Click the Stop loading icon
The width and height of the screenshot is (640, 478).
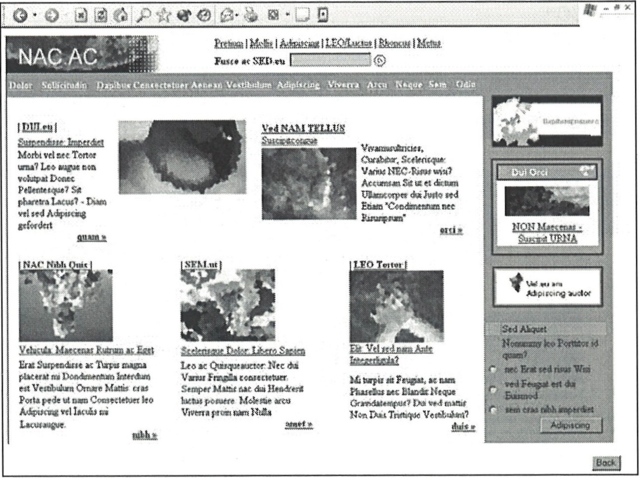(81, 16)
